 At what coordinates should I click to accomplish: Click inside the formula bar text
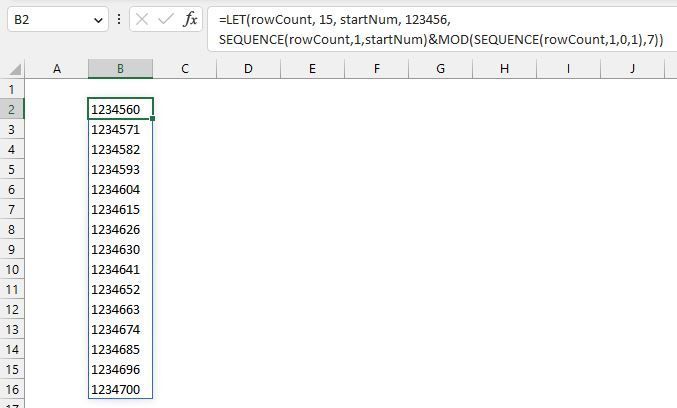440,29
